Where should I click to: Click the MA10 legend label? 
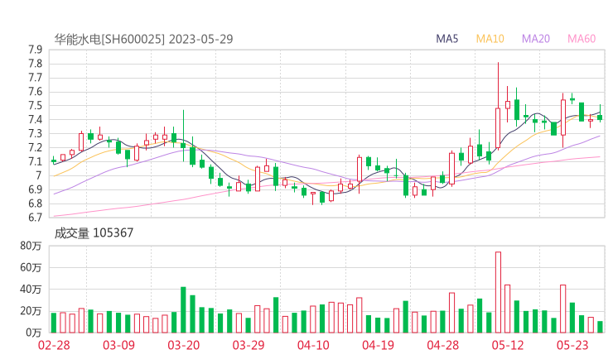click(490, 39)
